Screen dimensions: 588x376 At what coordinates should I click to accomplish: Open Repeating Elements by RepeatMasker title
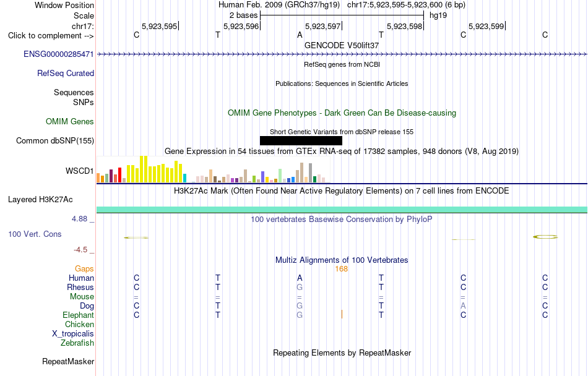pyautogui.click(x=342, y=353)
